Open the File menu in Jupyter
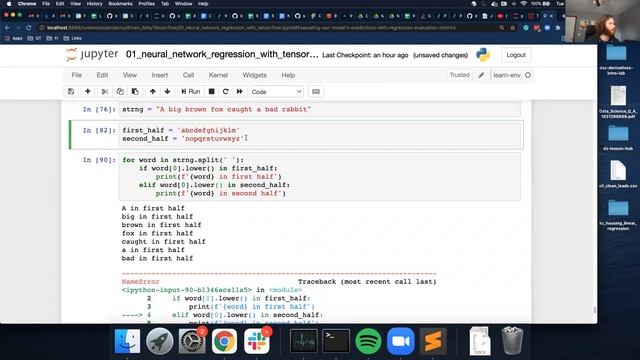Viewport: 640px width, 360px height. 76,75
